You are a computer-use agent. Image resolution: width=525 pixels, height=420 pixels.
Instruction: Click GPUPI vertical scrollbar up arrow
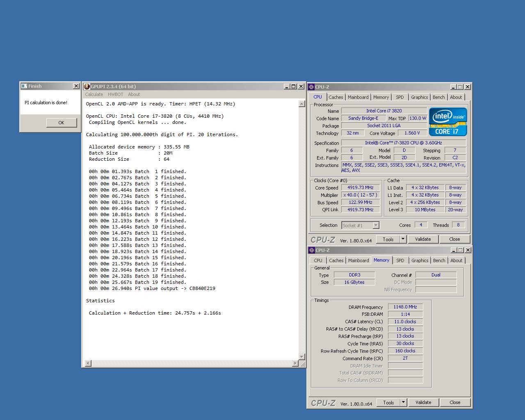302,104
